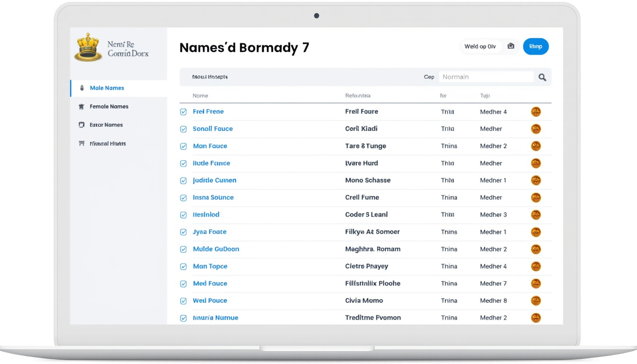Sort by the Nome column header
This screenshot has width=637, height=364.
tap(200, 96)
